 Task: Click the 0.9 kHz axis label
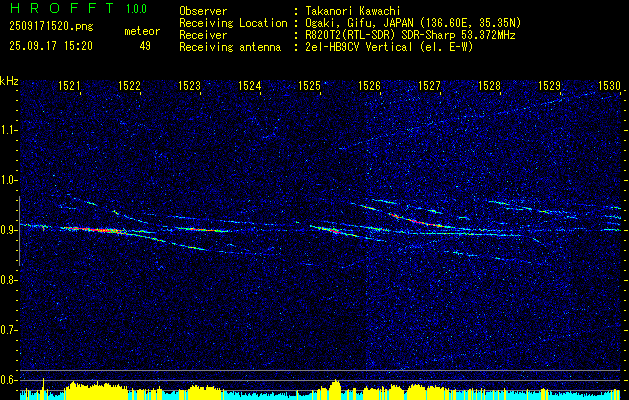pos(8,230)
